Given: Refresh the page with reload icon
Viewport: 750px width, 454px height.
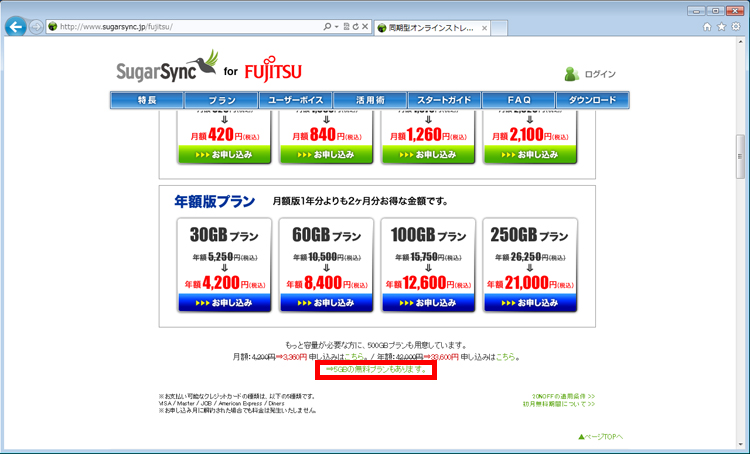Looking at the screenshot, I should (355, 27).
